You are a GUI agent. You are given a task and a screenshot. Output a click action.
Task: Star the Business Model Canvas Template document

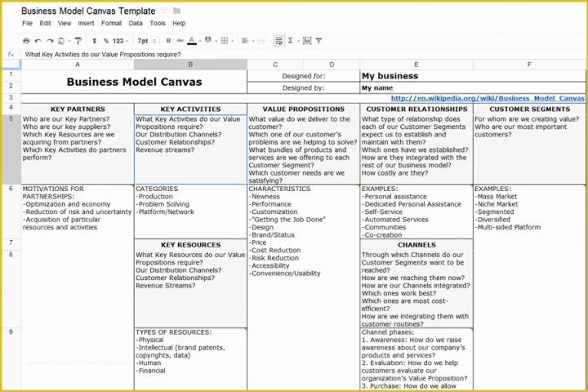(x=164, y=11)
